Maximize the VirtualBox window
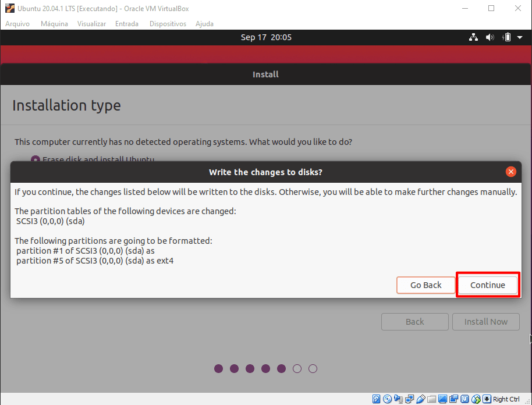The height and width of the screenshot is (405, 532). coord(491,9)
